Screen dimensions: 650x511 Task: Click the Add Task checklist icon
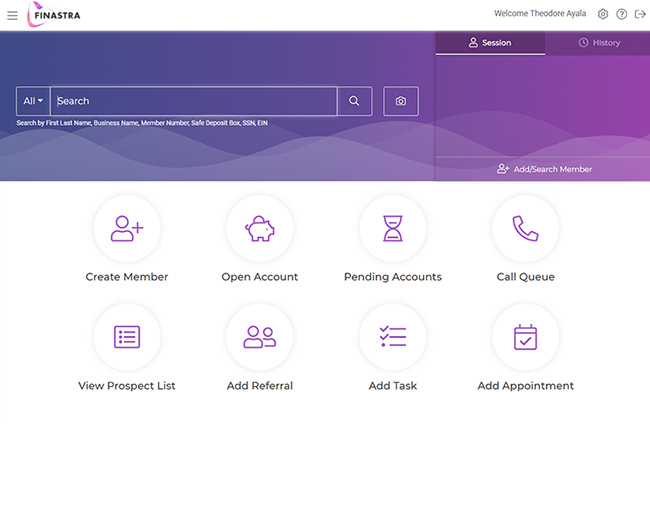pyautogui.click(x=393, y=337)
